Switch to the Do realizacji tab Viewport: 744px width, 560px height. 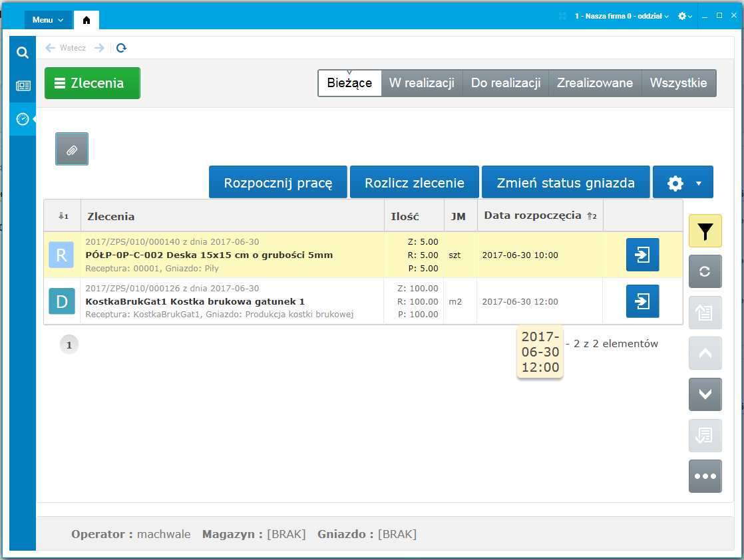coord(506,83)
